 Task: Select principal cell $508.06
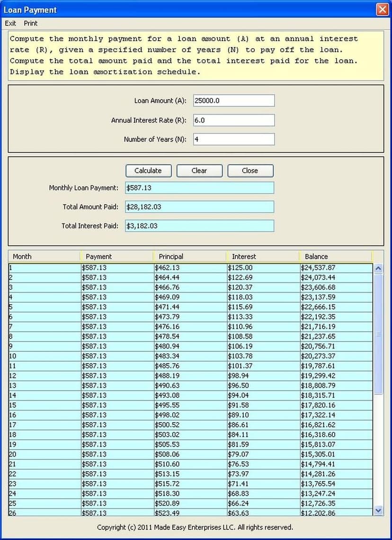click(190, 454)
